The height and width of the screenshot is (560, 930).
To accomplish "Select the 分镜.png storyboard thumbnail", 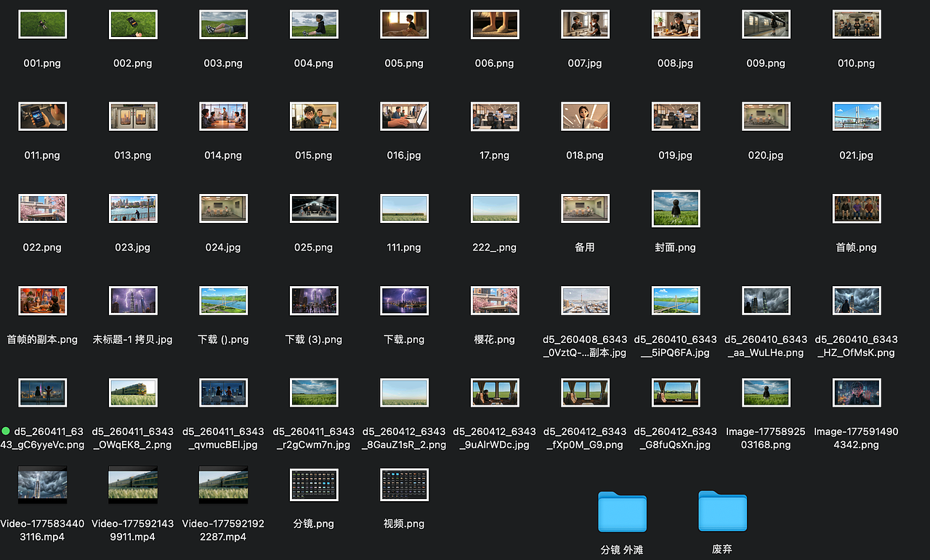I will click(x=314, y=484).
